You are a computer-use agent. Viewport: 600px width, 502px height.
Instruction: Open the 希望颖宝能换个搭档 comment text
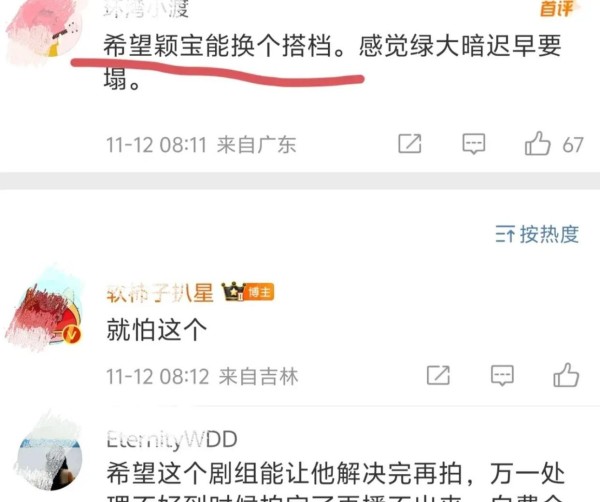(332, 62)
